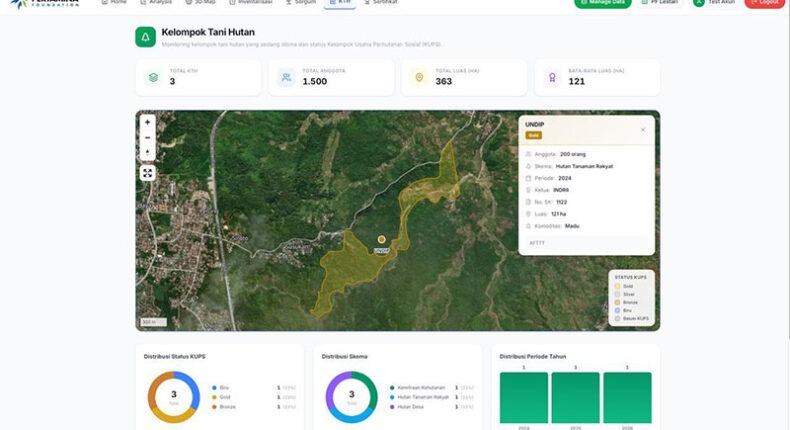Click the 200 orang value in popup

click(573, 154)
